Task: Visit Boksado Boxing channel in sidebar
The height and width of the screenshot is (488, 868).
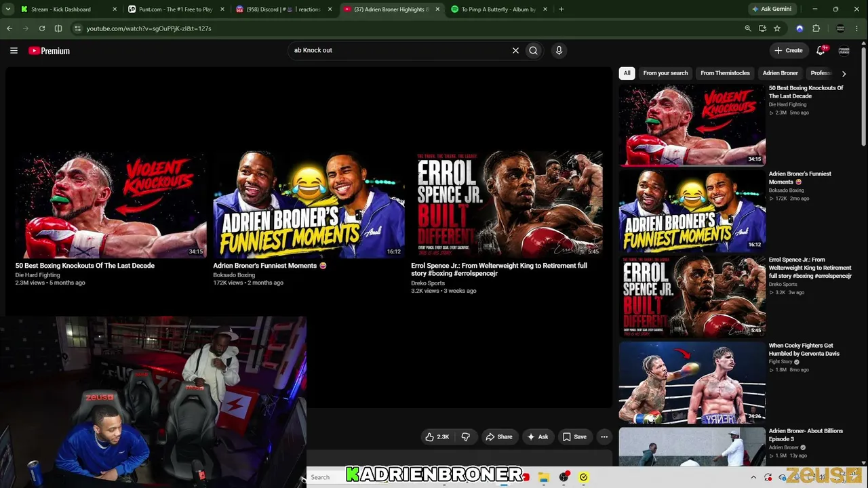Action: click(x=787, y=190)
